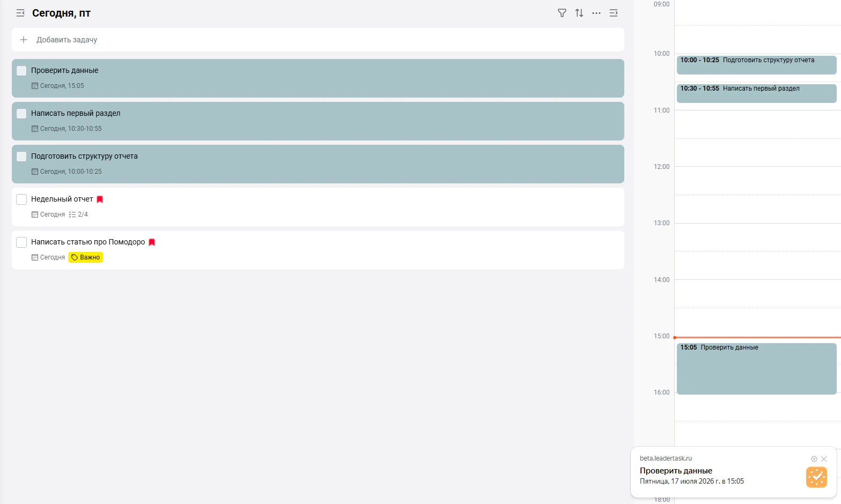Tick Написать статью про Помодоро checkbox
This screenshot has width=841, height=504.
click(x=21, y=242)
